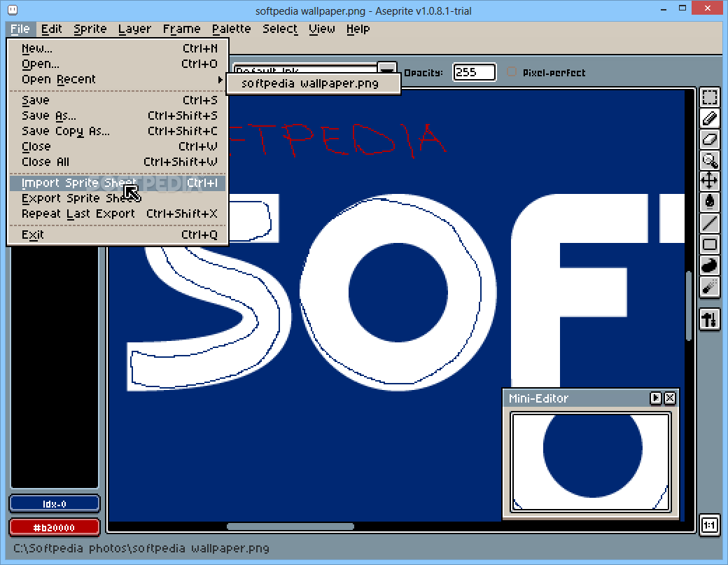Image resolution: width=728 pixels, height=565 pixels.
Task: Click the status bar file path text
Action: [141, 548]
